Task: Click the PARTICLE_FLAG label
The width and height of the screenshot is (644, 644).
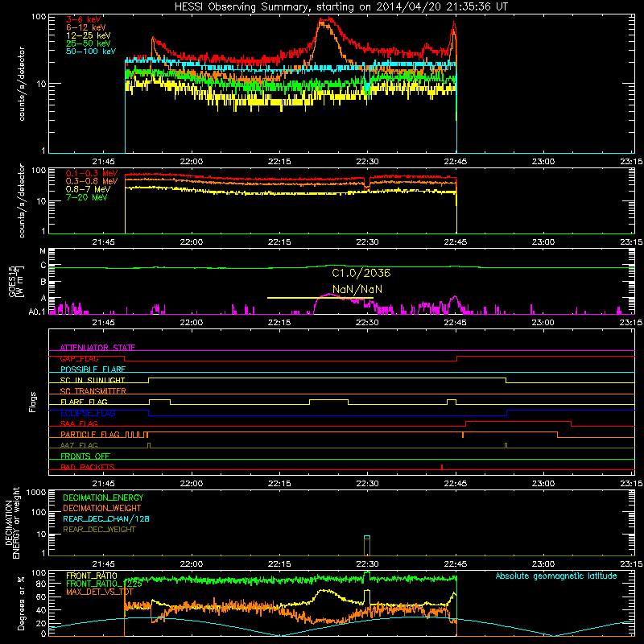Action: [90, 434]
